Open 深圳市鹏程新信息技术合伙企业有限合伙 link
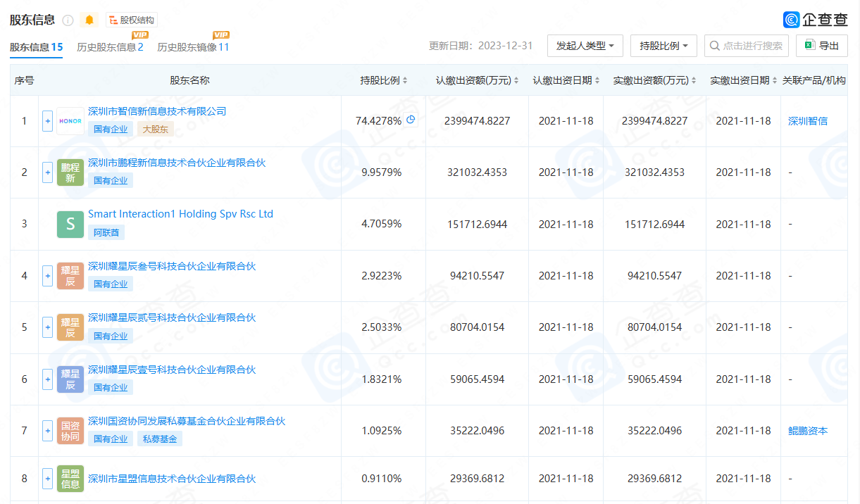The image size is (860, 504). [x=177, y=163]
